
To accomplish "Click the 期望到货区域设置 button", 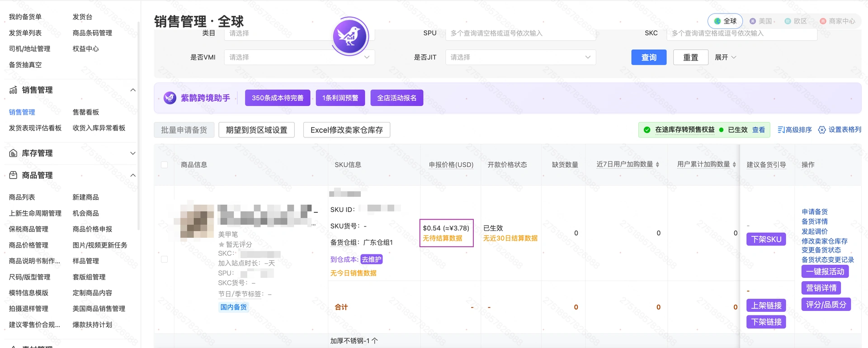I will pyautogui.click(x=256, y=130).
